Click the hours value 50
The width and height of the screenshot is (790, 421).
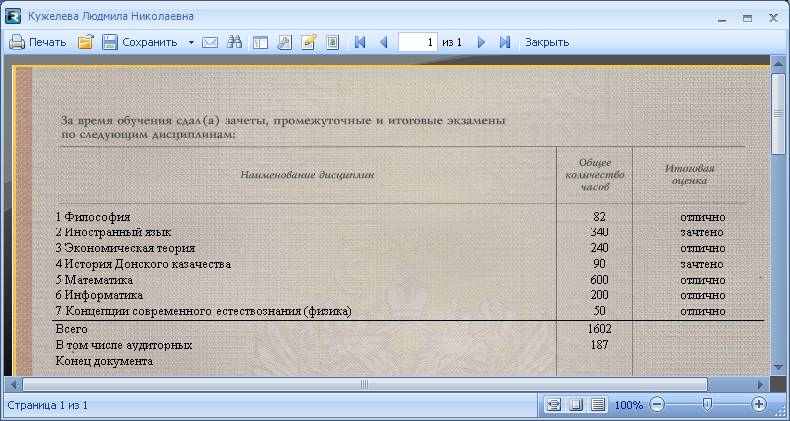[x=599, y=311]
